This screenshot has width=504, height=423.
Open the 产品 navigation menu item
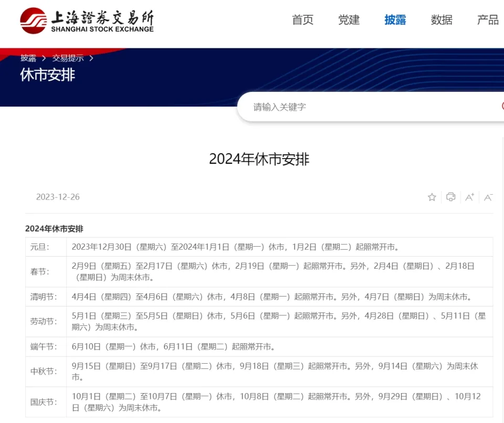point(488,20)
